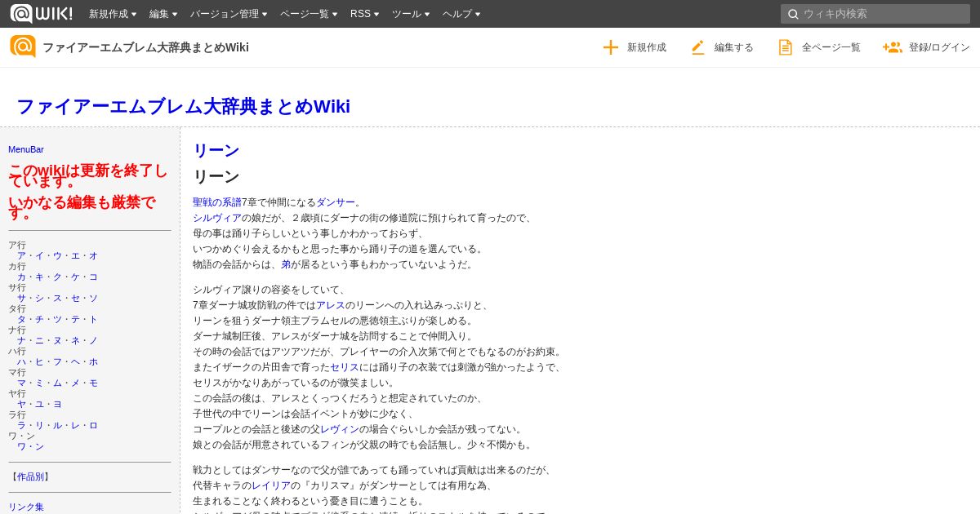Select the マ index link in sidebar

21,383
